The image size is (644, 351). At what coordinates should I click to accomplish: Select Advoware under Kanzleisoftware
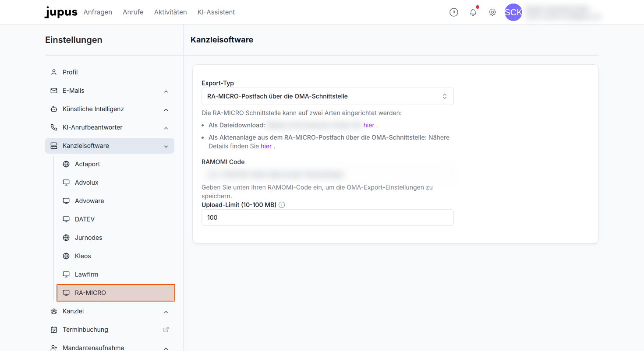tap(116, 201)
